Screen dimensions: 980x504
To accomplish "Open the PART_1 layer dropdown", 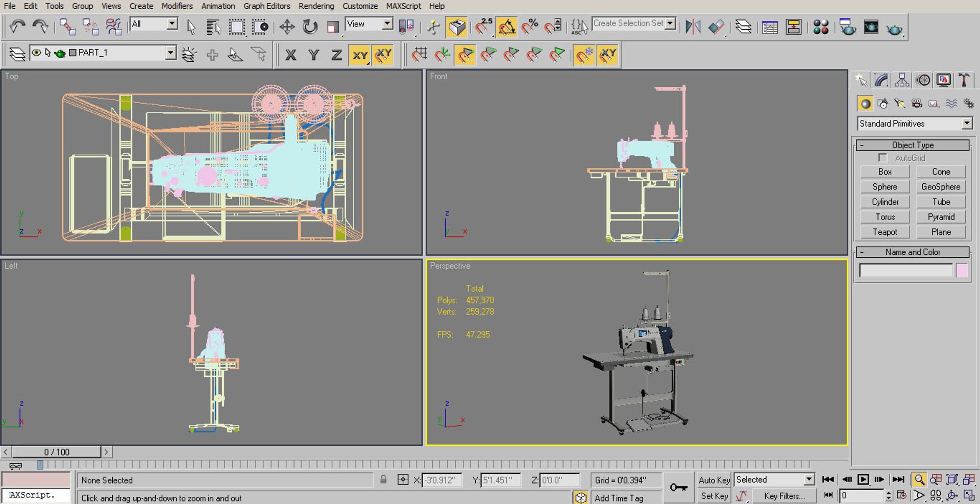I will 170,53.
